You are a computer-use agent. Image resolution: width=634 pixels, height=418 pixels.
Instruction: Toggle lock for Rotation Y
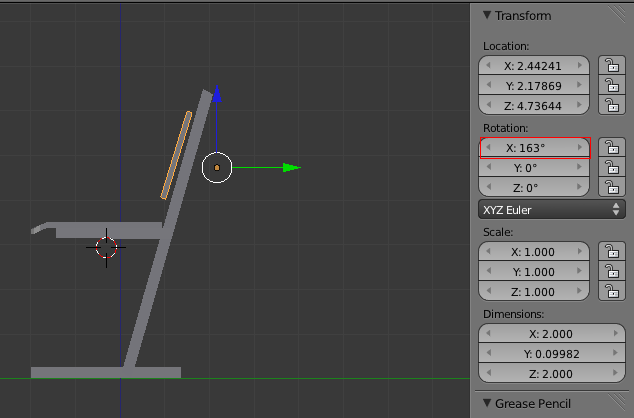tap(611, 167)
